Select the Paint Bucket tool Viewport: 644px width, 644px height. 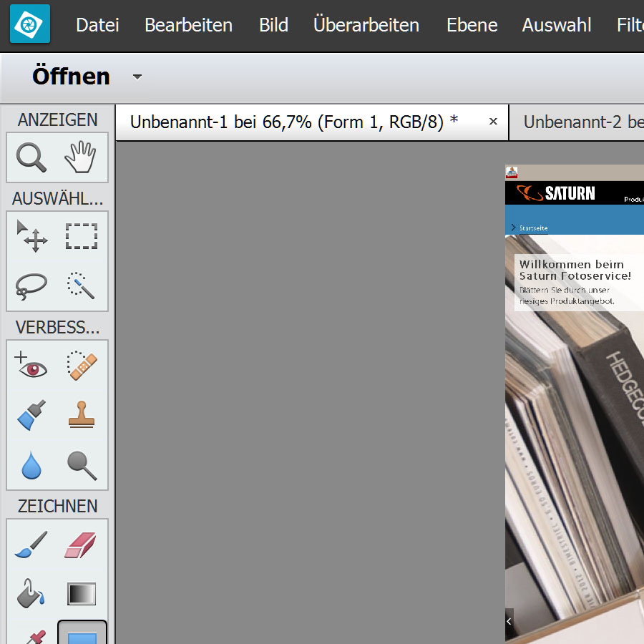(x=30, y=593)
